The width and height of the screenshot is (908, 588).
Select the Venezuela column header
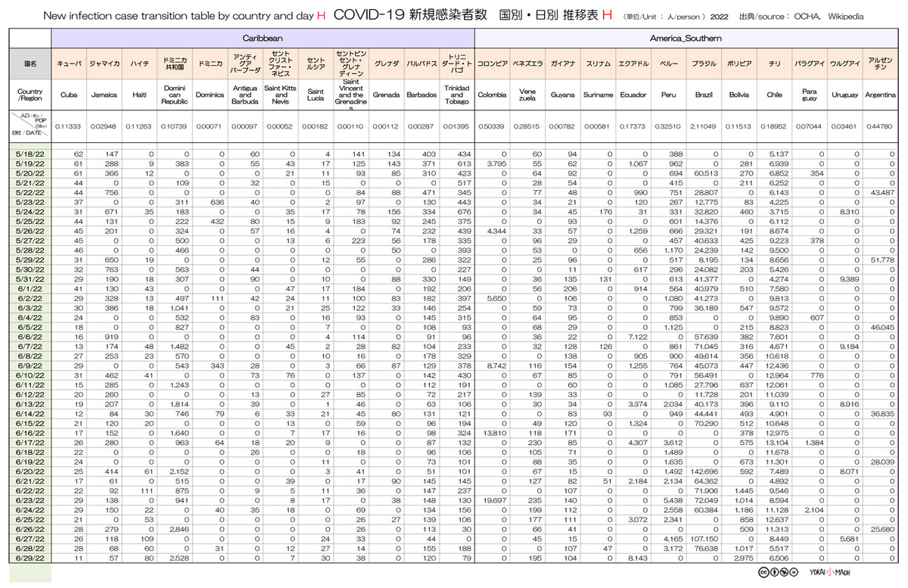pyautogui.click(x=527, y=95)
